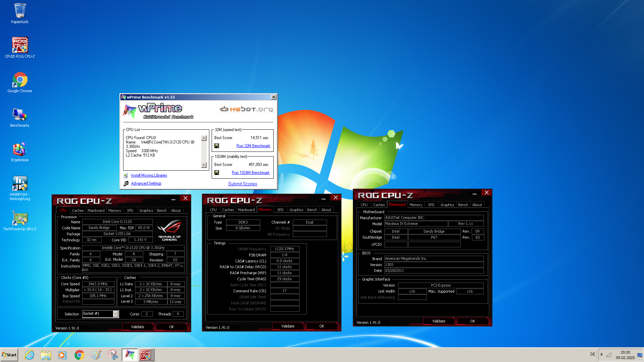Open Graphics tab in middle CPU-Z window
This screenshot has height=362, width=644.
297,210
